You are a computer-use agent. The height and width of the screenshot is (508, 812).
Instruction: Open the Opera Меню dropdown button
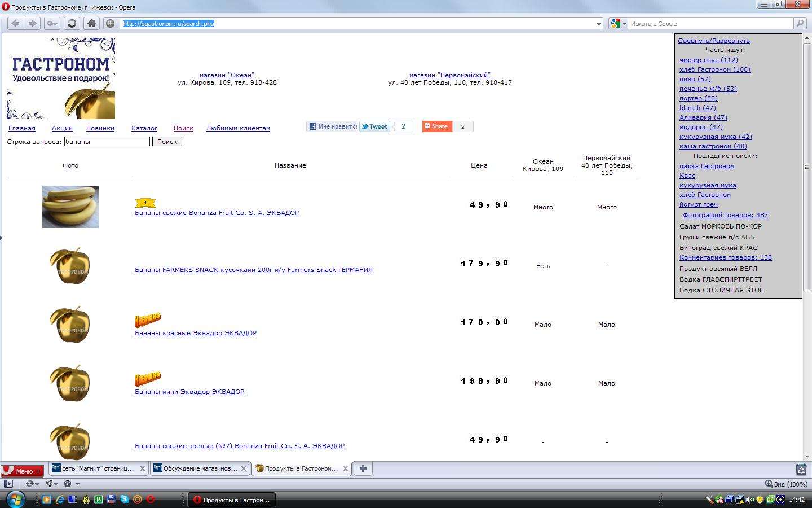22,470
